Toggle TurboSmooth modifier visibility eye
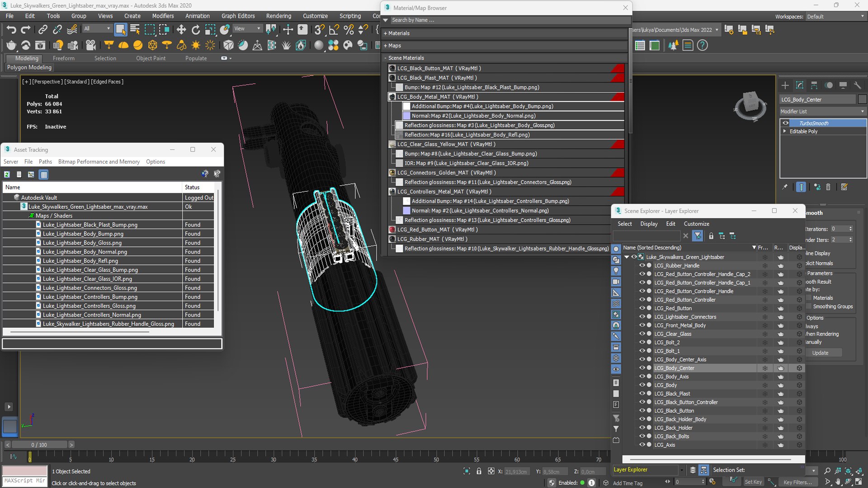Viewport: 868px width, 488px height. (x=786, y=123)
